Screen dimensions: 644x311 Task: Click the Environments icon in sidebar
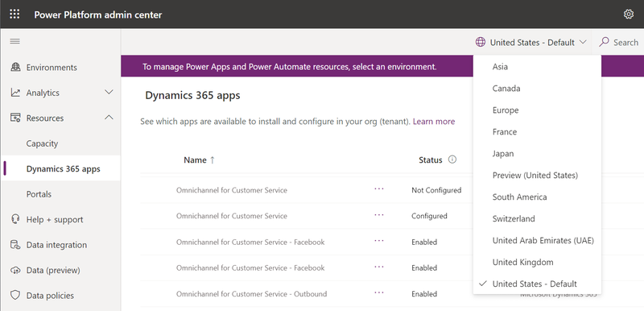[15, 67]
